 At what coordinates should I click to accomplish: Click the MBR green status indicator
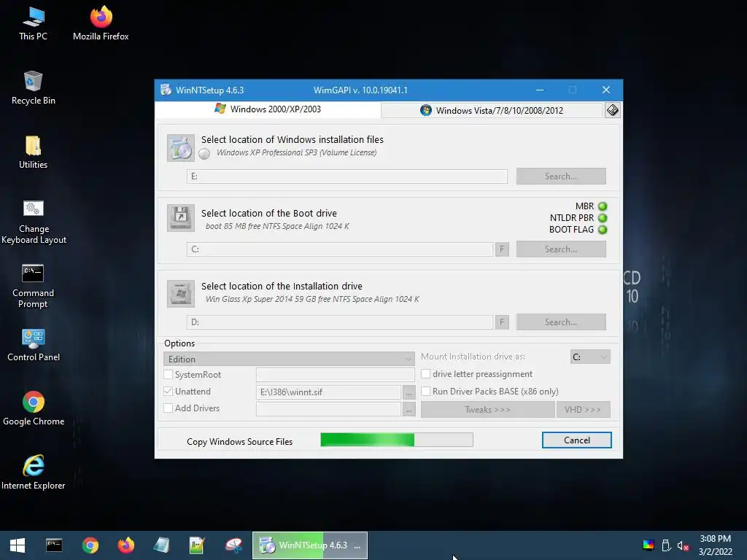(x=603, y=206)
